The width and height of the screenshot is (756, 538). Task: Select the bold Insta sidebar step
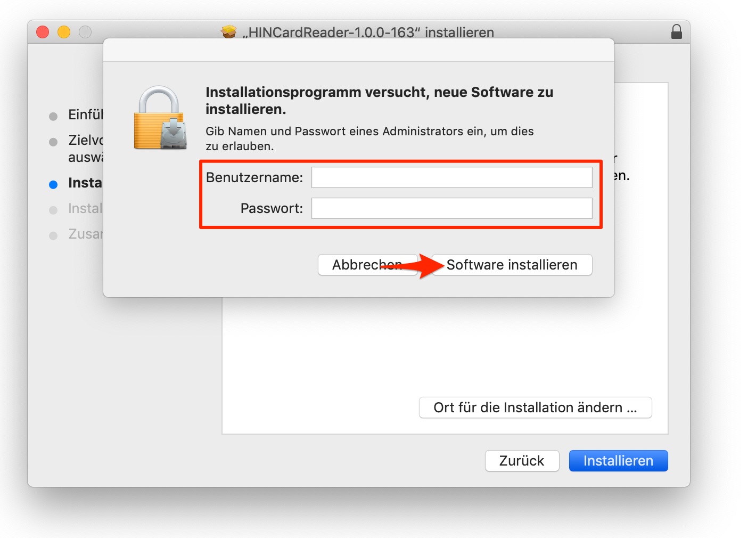(85, 183)
